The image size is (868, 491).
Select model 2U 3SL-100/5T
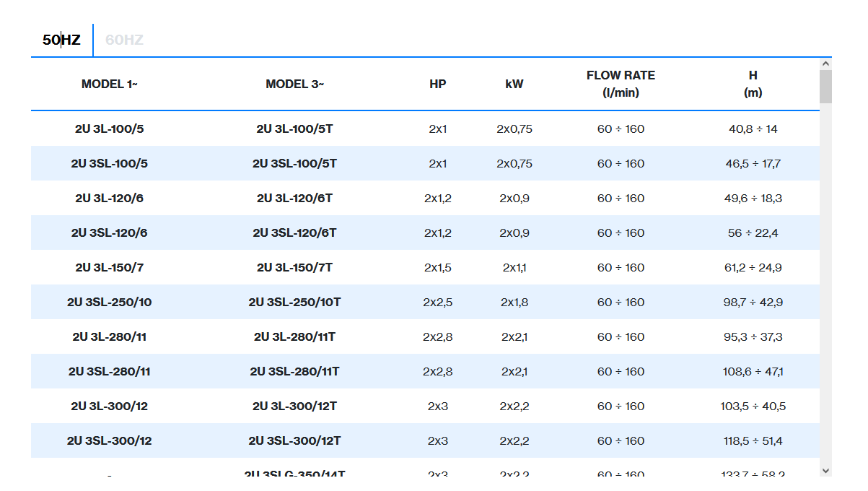click(x=294, y=164)
